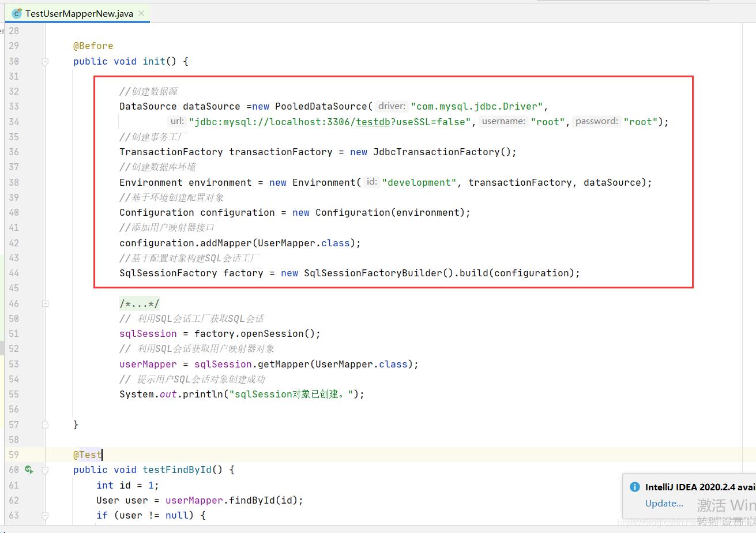Expand the folded block with the plus marker on line 46

(x=45, y=303)
